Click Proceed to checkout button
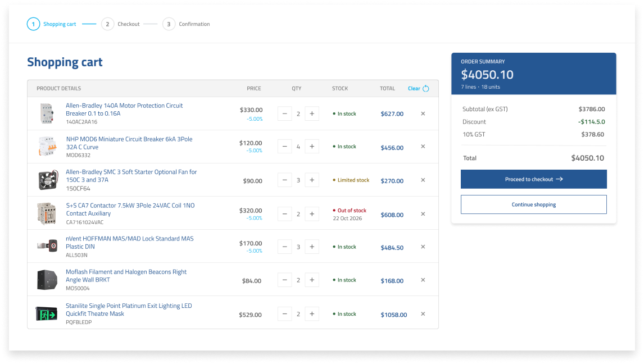This screenshot has height=364, width=644. tap(533, 179)
